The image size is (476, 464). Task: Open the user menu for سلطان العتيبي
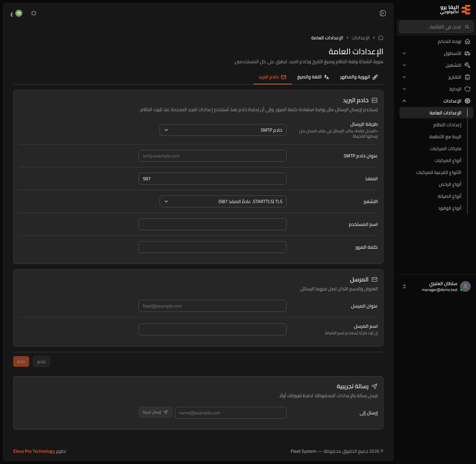click(436, 286)
